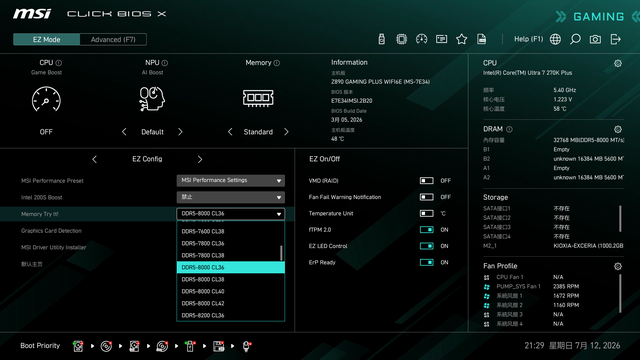
Task: Open CPU panel settings gear
Action: (x=618, y=63)
